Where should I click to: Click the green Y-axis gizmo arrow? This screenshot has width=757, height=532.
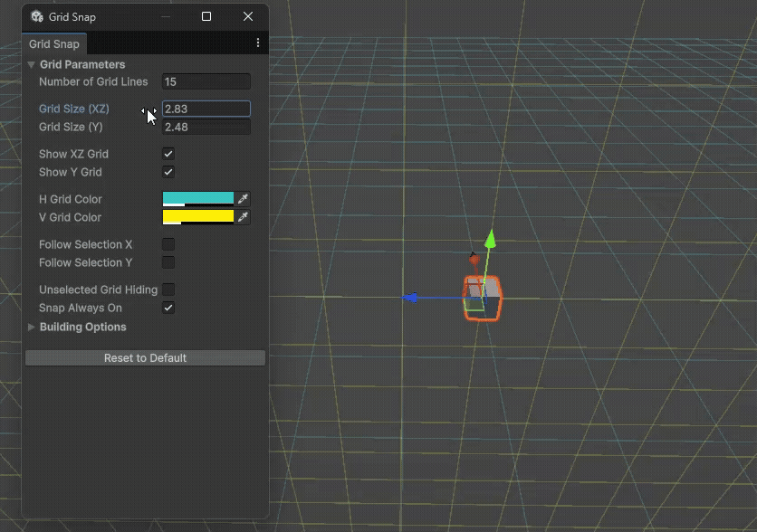491,239
